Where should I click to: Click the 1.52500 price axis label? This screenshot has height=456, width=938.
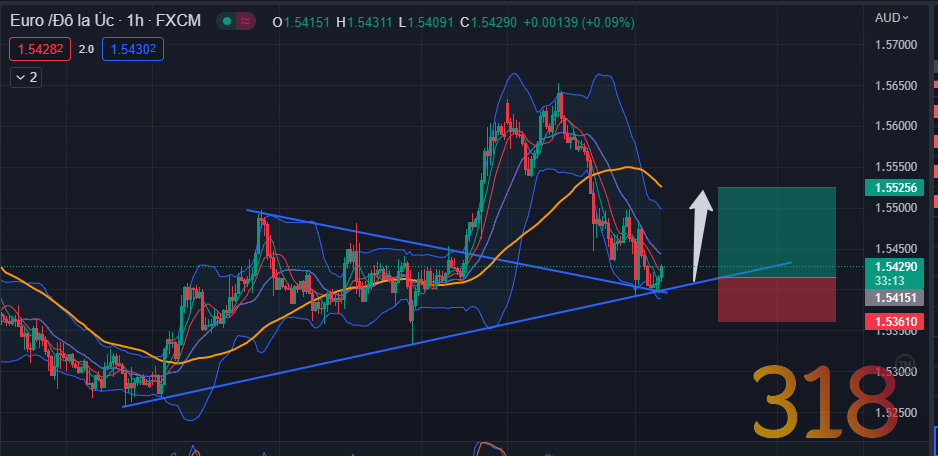click(x=896, y=413)
